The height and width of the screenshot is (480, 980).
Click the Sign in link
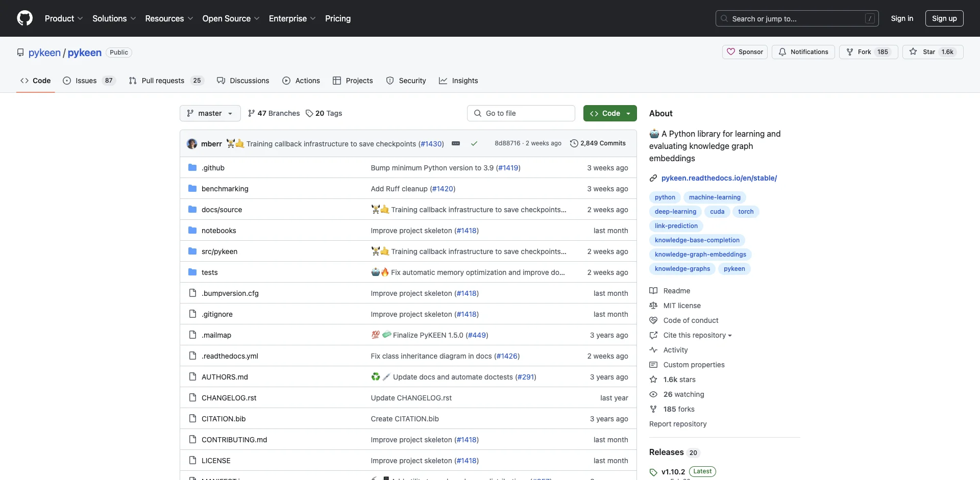[x=902, y=18]
